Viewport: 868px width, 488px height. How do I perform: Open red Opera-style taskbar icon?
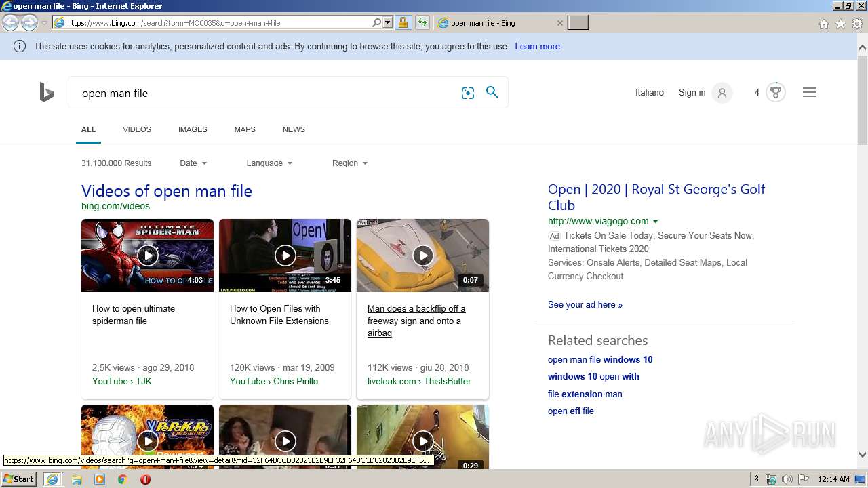pos(145,479)
